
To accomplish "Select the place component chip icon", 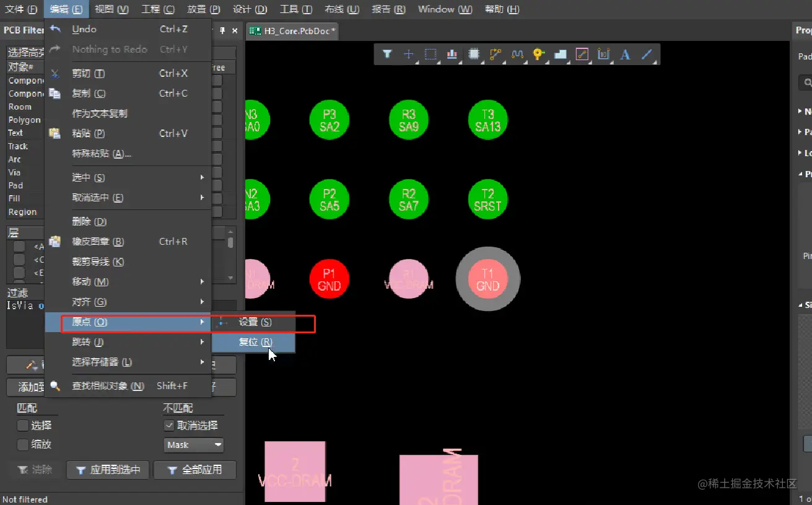I will coord(474,55).
